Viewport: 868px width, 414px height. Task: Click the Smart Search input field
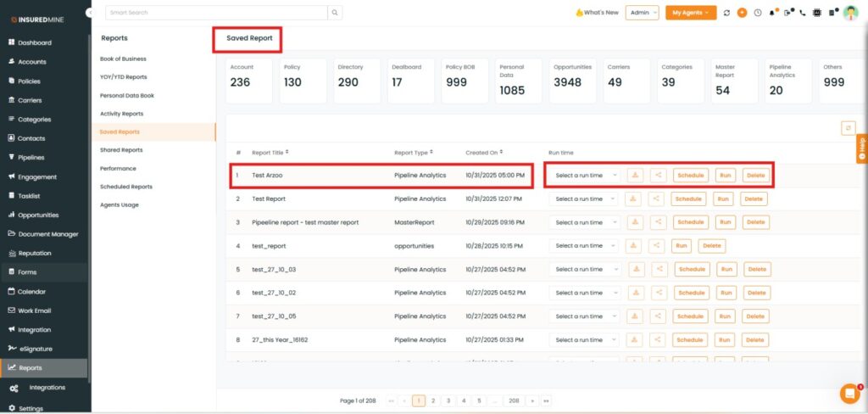point(216,13)
